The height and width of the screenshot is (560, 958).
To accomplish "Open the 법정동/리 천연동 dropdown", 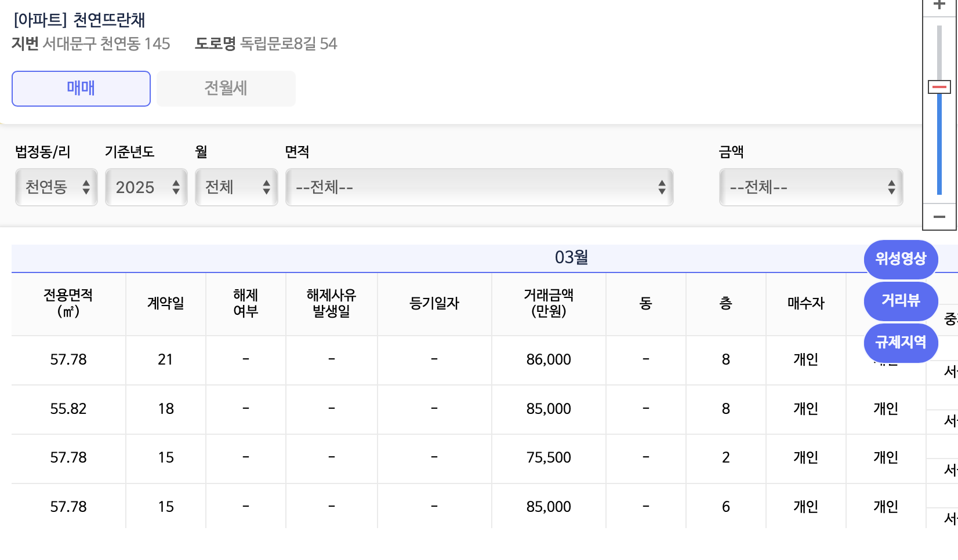I will pos(56,187).
